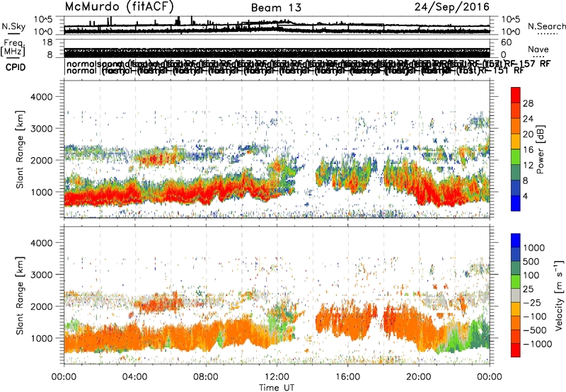Click the '-1000' tick on Velocity colorbar
Viewport: 566px width, 392px height.
(x=538, y=344)
